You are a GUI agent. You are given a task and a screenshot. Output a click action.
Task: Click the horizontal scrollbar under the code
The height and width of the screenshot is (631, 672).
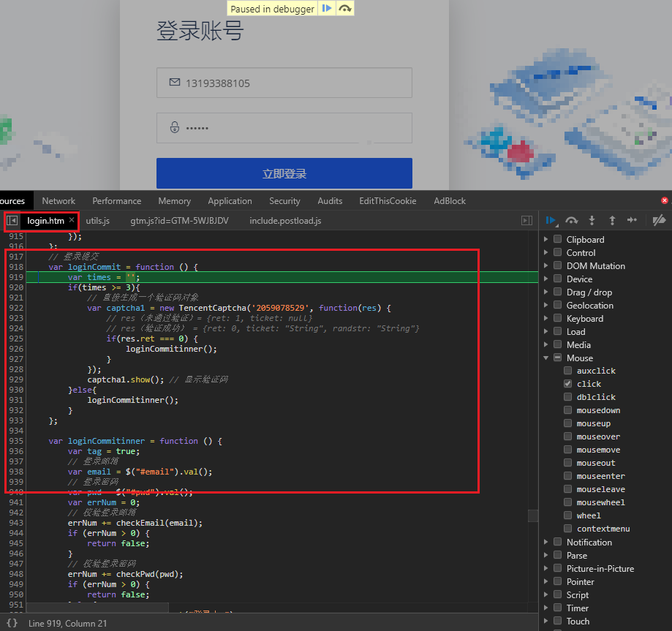(x=98, y=608)
